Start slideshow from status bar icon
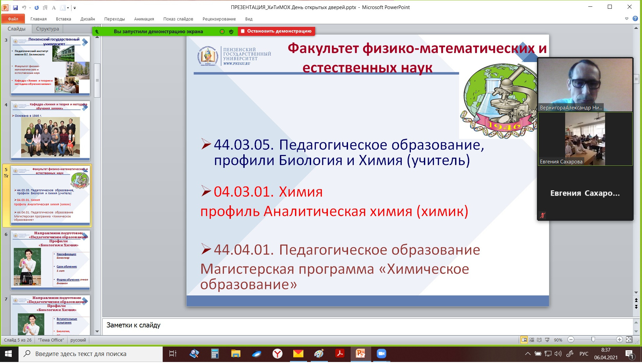The height and width of the screenshot is (364, 642). click(x=547, y=340)
